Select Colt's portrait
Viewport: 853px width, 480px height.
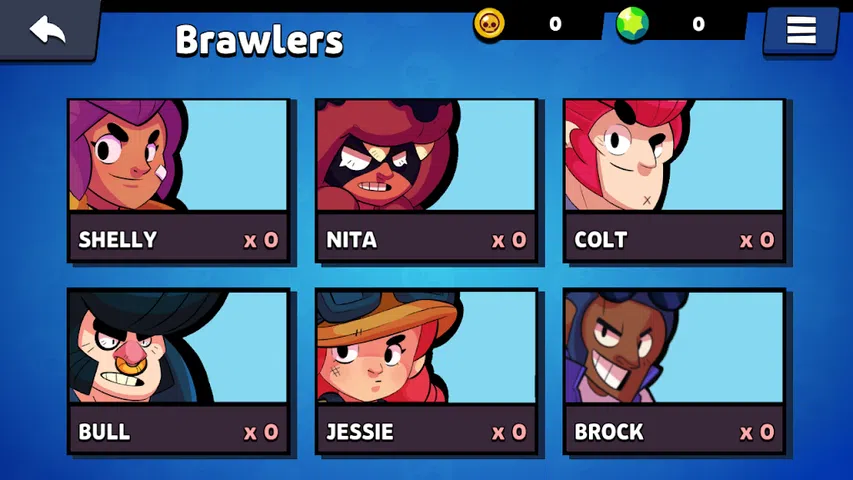coord(674,155)
